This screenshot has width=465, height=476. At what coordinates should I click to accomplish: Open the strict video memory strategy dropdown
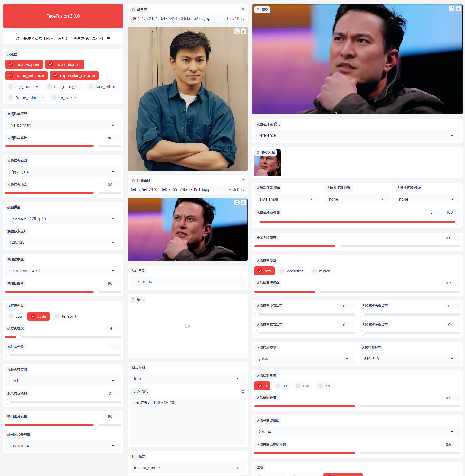coord(63,381)
